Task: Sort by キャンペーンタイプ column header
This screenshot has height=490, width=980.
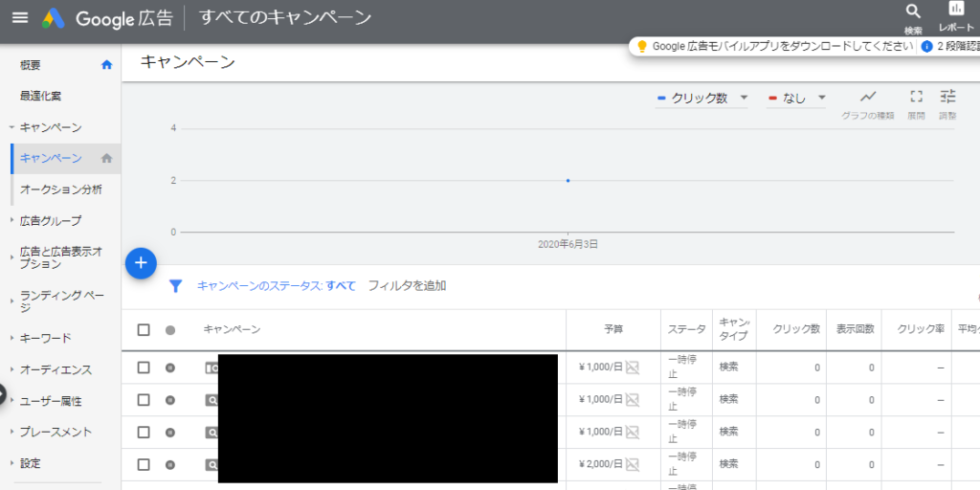Action: (735, 329)
